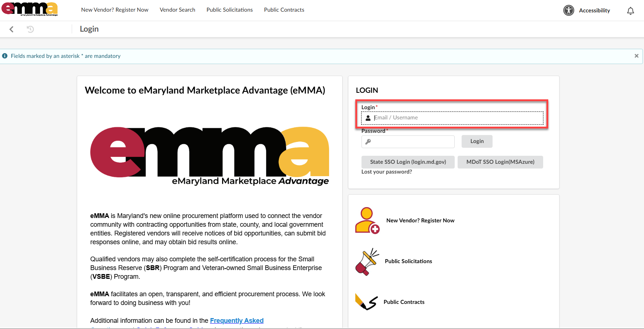Click MDoT SSO Login(MSAzure) button
Viewport: 644px width, 329px height.
click(x=500, y=162)
